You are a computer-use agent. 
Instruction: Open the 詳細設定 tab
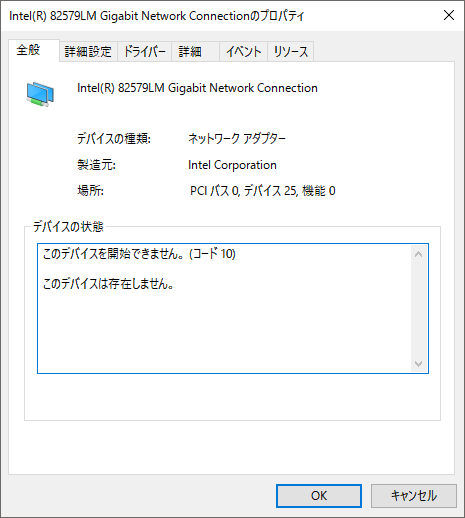88,52
